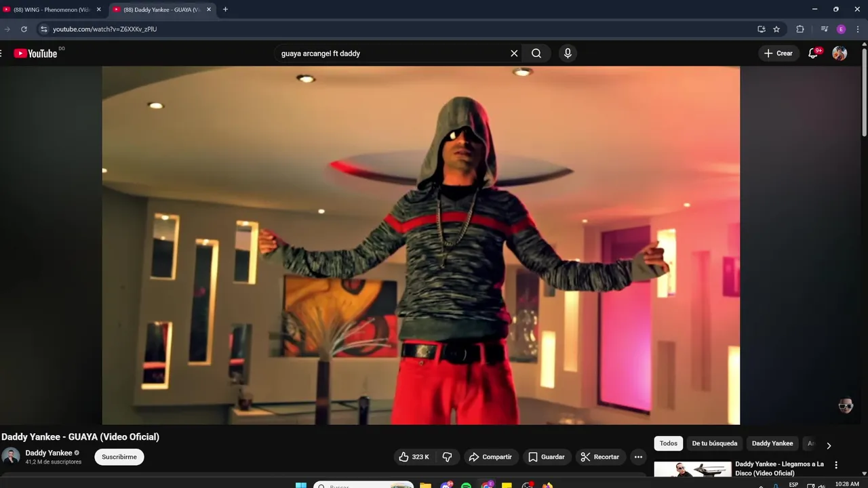This screenshot has width=868, height=488.
Task: Run search with the magnifier button
Action: pos(536,54)
